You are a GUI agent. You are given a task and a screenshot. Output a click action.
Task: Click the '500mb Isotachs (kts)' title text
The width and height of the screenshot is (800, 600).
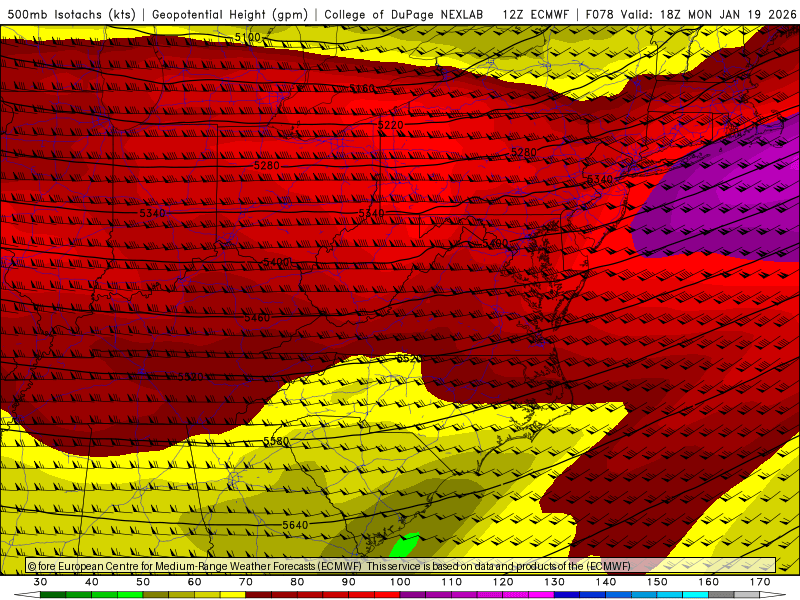click(71, 15)
